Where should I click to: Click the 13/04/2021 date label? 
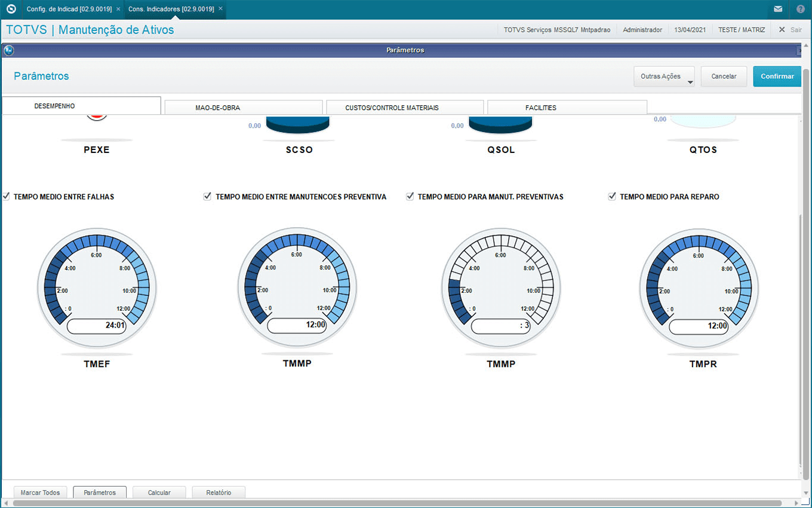click(x=691, y=29)
